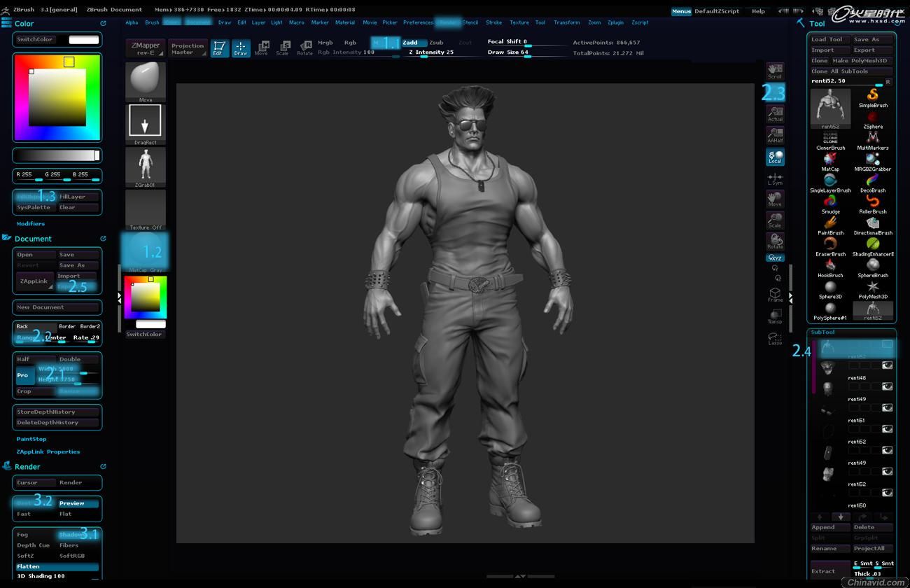Screen dimensions: 910x588
Task: Open the MatCap Gray material selector
Action: [x=146, y=252]
